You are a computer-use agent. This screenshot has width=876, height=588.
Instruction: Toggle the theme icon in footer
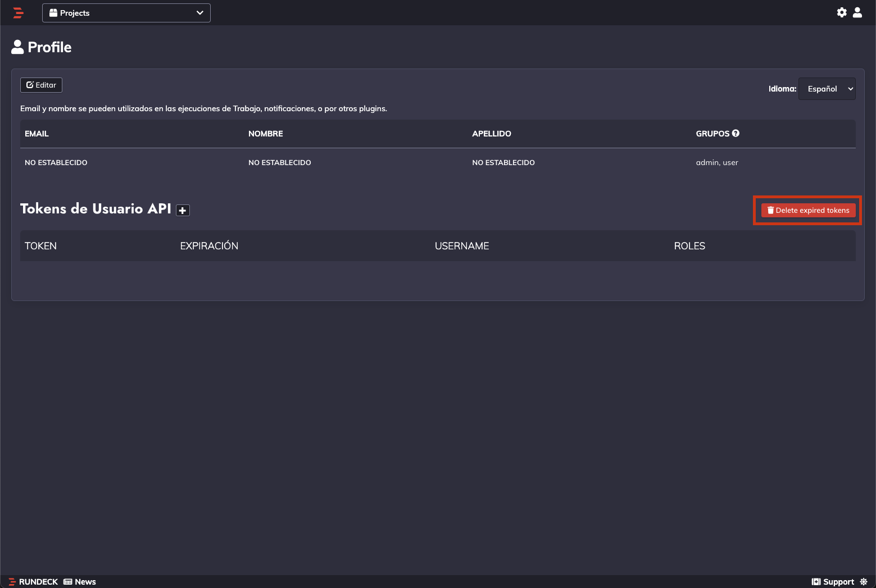point(864,582)
